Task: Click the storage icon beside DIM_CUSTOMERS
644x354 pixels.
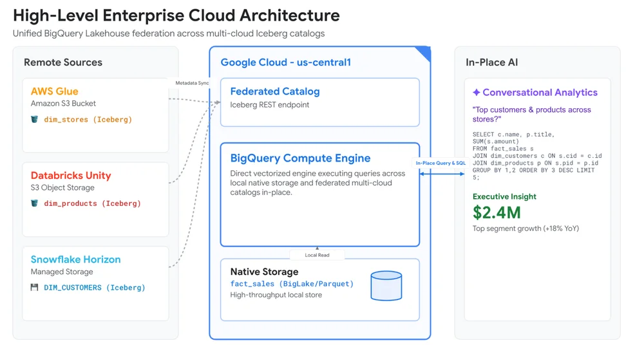Action: 35,288
